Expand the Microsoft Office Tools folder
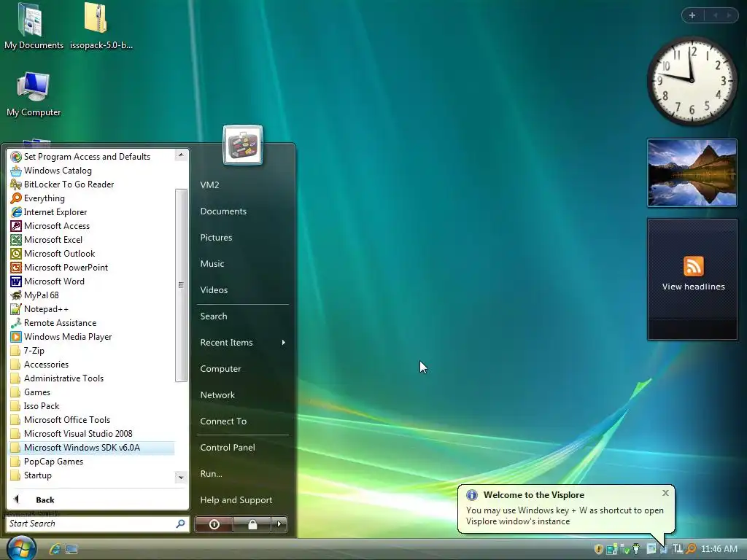The height and width of the screenshot is (560, 747). click(x=91, y=419)
